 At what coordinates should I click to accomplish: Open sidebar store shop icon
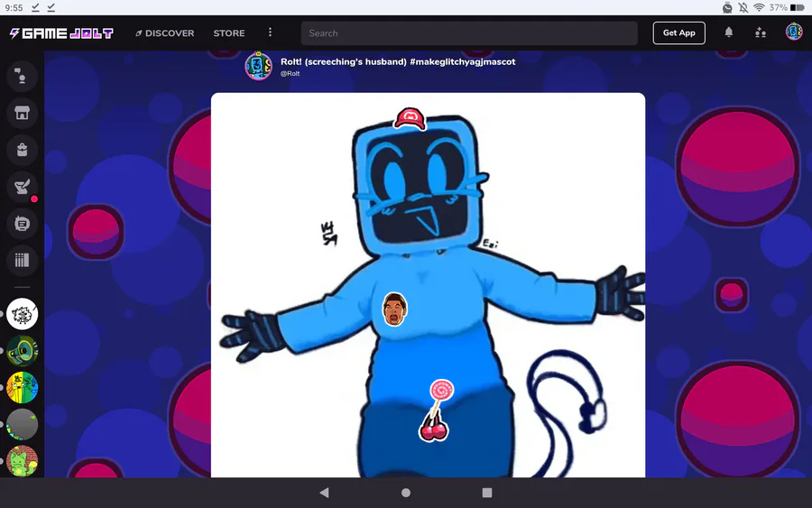pyautogui.click(x=22, y=113)
